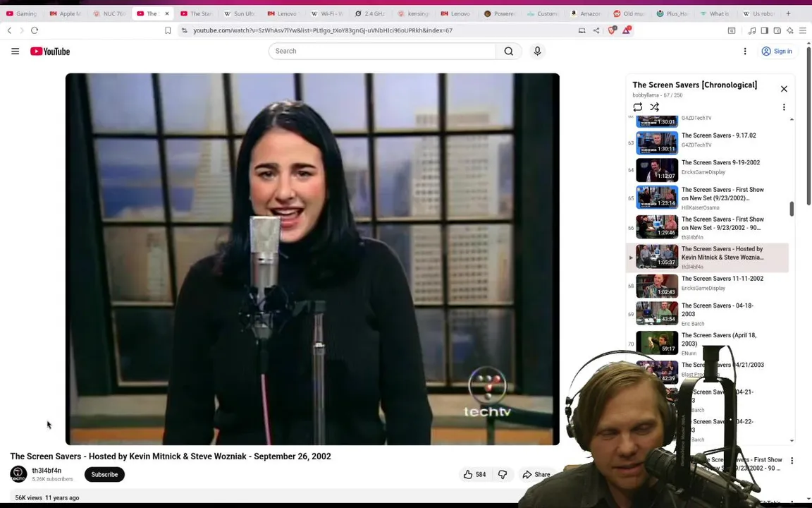Viewport: 812px width, 508px height.
Task: Open options for the recommended First Show video
Action: point(792,460)
